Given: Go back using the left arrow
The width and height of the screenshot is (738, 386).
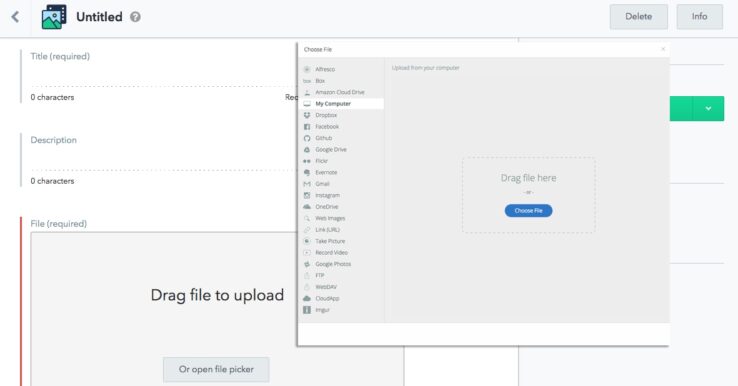Looking at the screenshot, I should tap(15, 17).
